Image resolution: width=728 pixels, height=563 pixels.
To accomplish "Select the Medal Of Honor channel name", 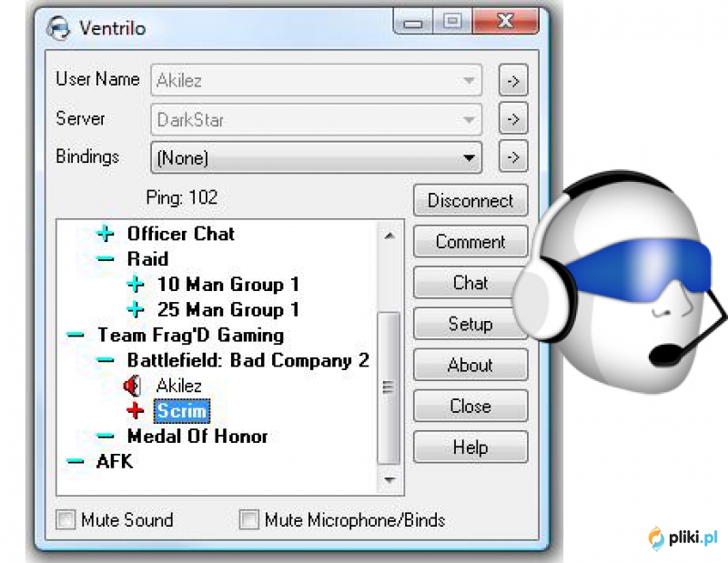I will pos(197,437).
